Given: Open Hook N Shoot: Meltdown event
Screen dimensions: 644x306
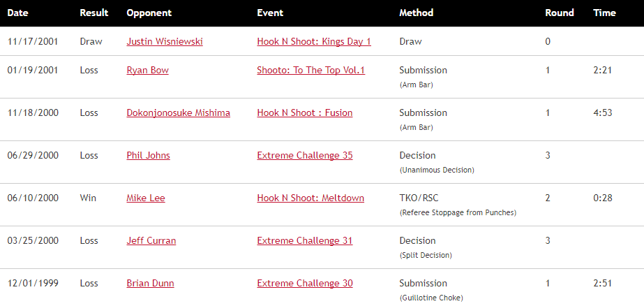Looking at the screenshot, I should [310, 198].
